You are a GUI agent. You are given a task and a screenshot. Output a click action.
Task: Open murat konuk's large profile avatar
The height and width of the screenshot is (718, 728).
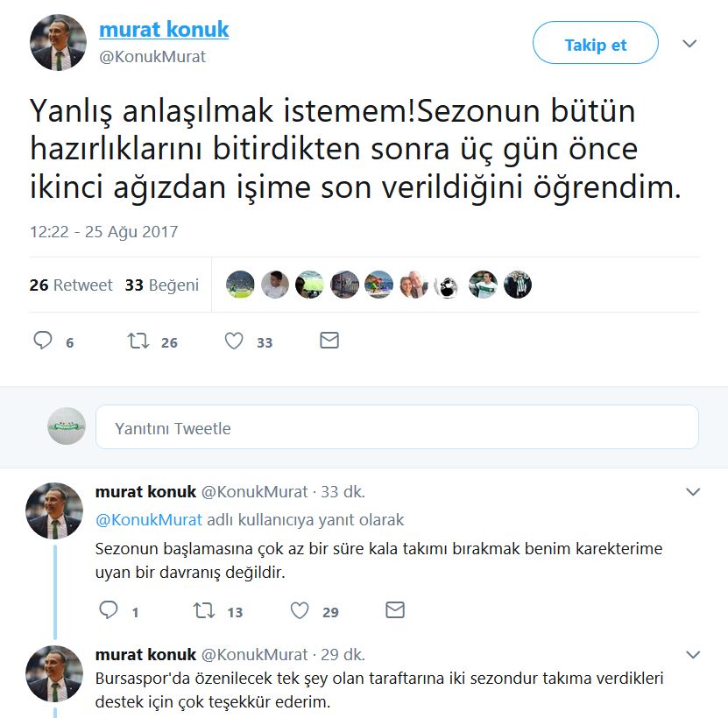click(58, 42)
